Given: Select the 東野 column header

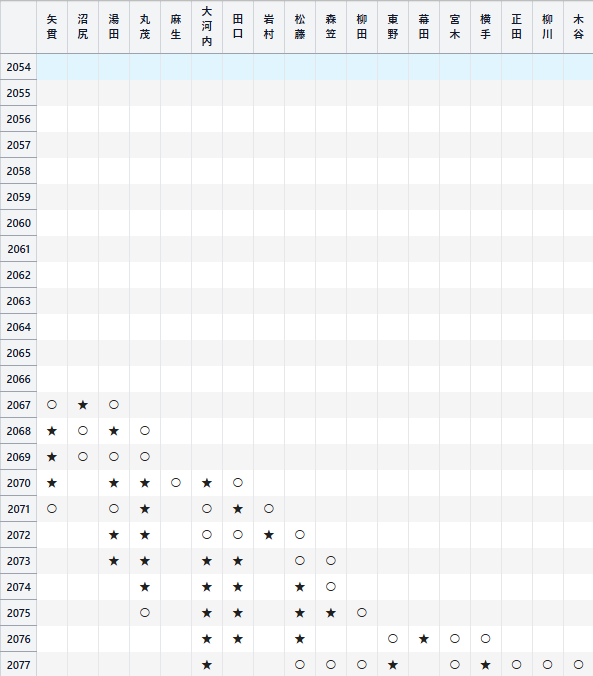Looking at the screenshot, I should [x=393, y=27].
